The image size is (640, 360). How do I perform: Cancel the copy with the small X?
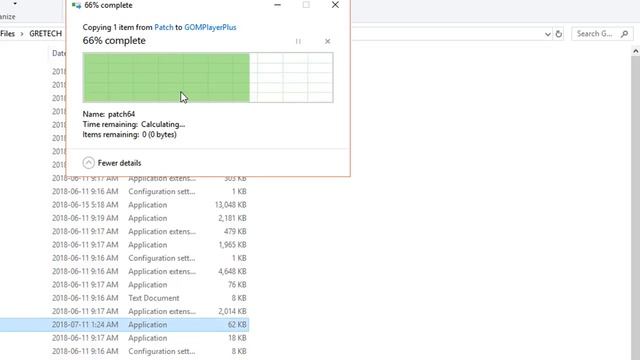(327, 41)
